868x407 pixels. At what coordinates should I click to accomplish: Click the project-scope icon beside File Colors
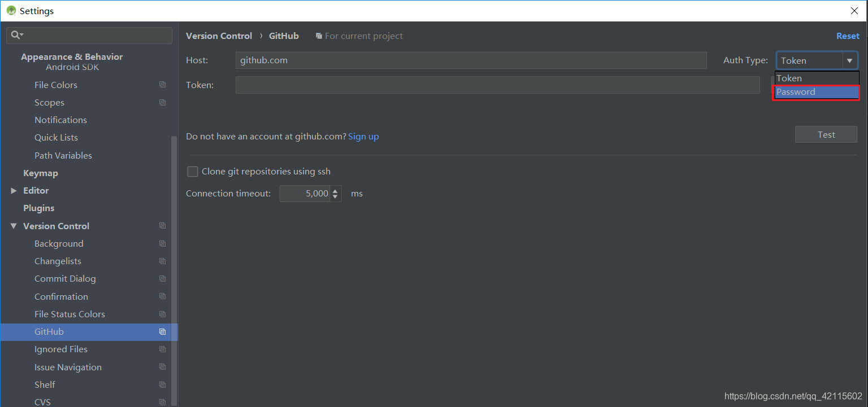pyautogui.click(x=163, y=85)
